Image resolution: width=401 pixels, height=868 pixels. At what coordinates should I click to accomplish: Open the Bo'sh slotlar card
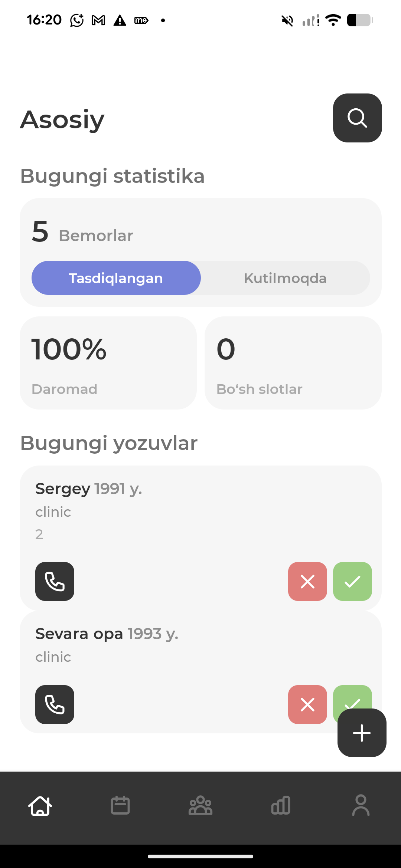pyautogui.click(x=293, y=363)
